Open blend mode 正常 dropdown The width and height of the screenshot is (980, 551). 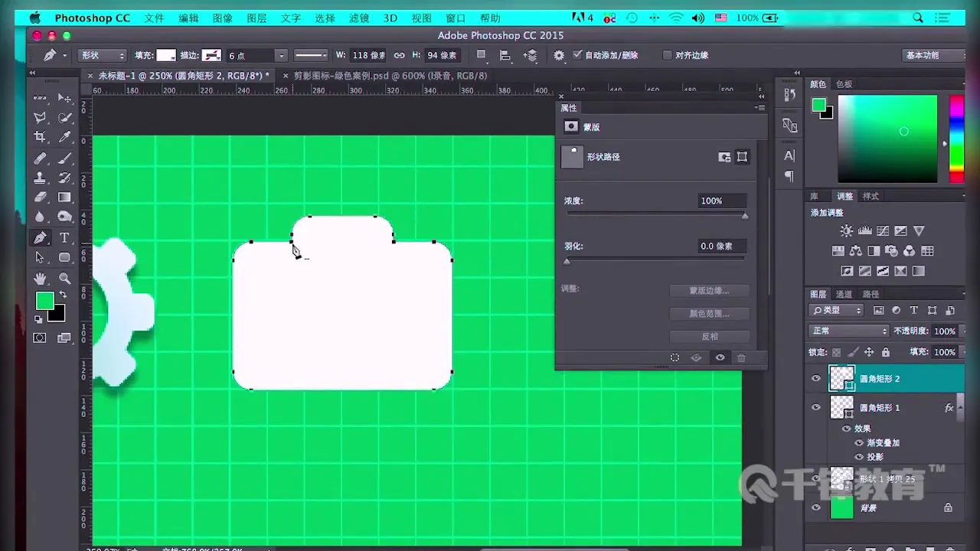848,331
